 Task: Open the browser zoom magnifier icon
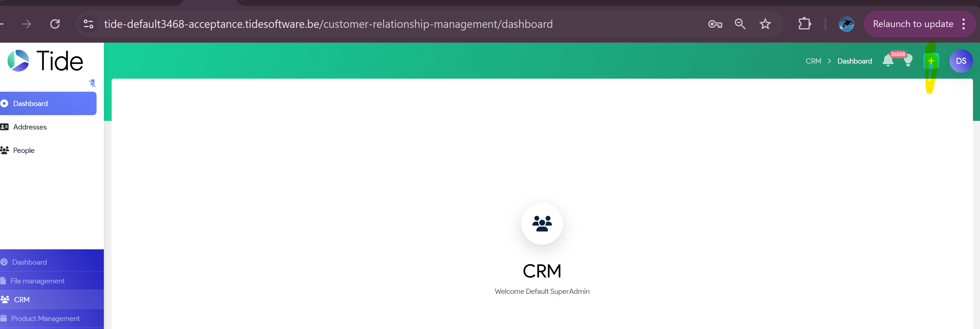coord(739,24)
